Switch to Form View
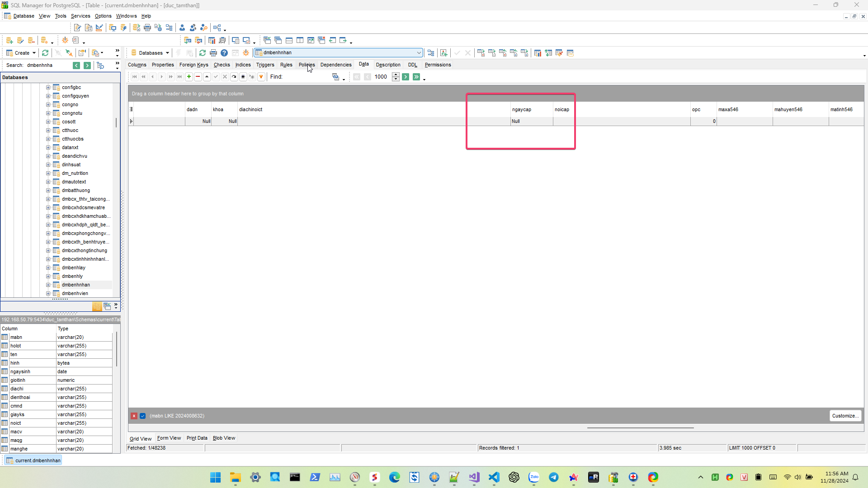The width and height of the screenshot is (868, 488). click(x=169, y=438)
